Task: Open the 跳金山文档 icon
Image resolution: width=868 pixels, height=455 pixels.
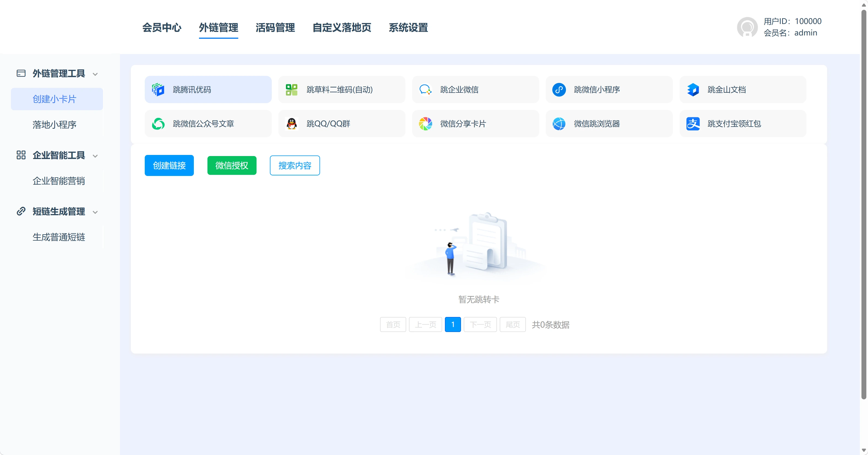Action: [x=693, y=90]
